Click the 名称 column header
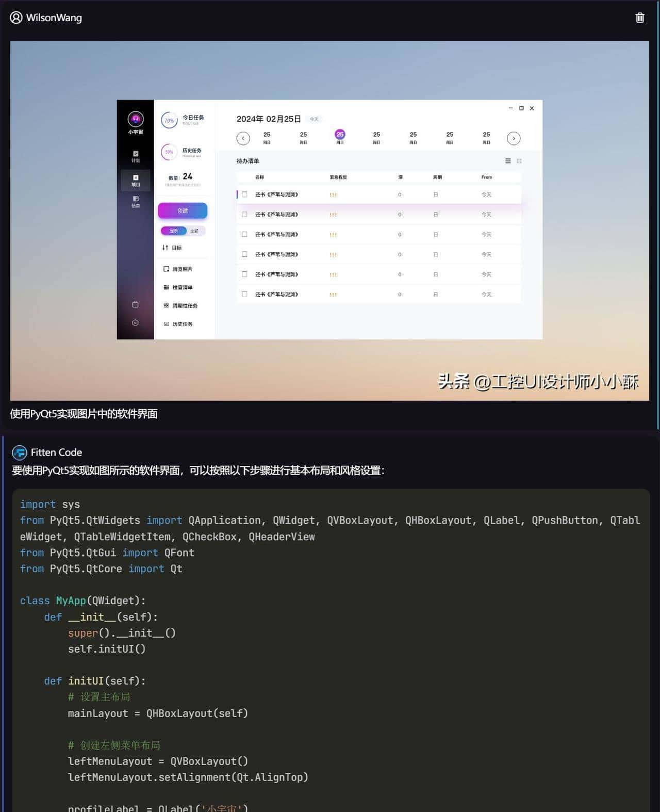660x812 pixels. pos(259,177)
